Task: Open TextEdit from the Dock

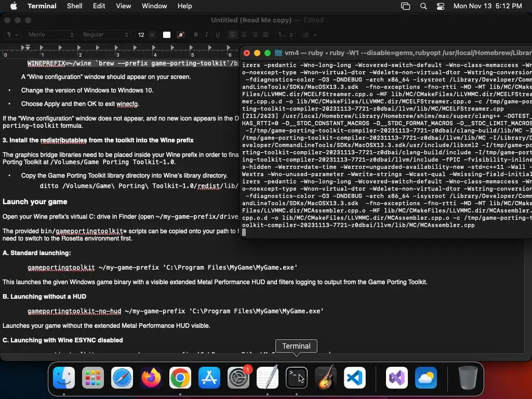Action: pyautogui.click(x=268, y=378)
